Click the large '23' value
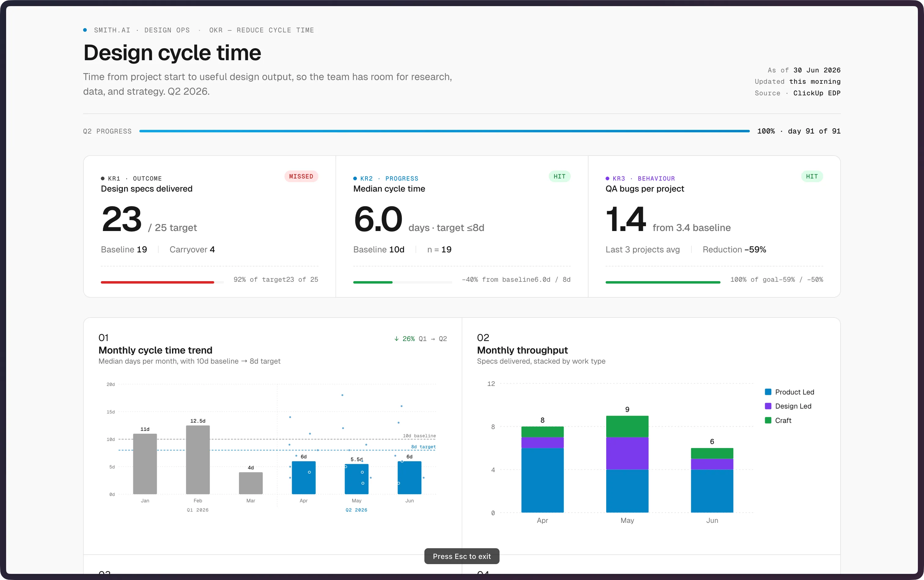Viewport: 924px width, 580px height. (x=122, y=219)
